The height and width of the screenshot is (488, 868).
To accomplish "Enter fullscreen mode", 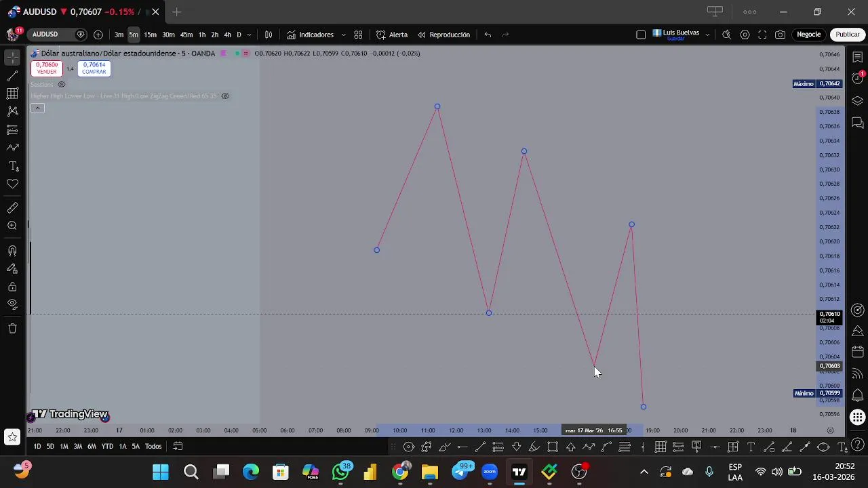I will point(762,35).
